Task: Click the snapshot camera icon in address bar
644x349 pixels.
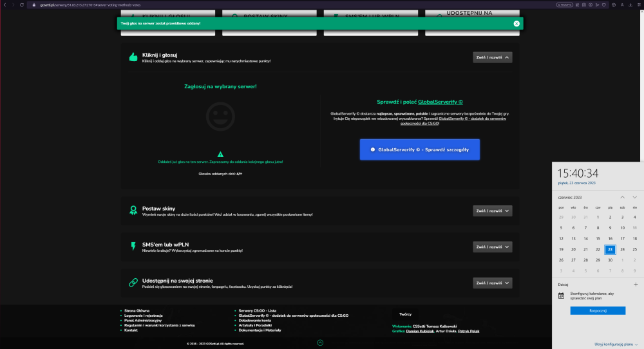Action: pos(584,5)
